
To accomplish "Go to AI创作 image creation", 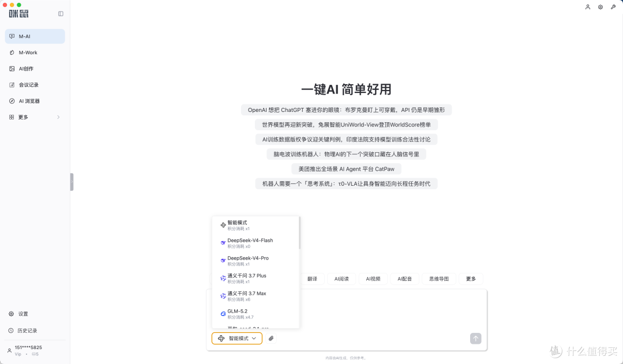I will point(35,69).
